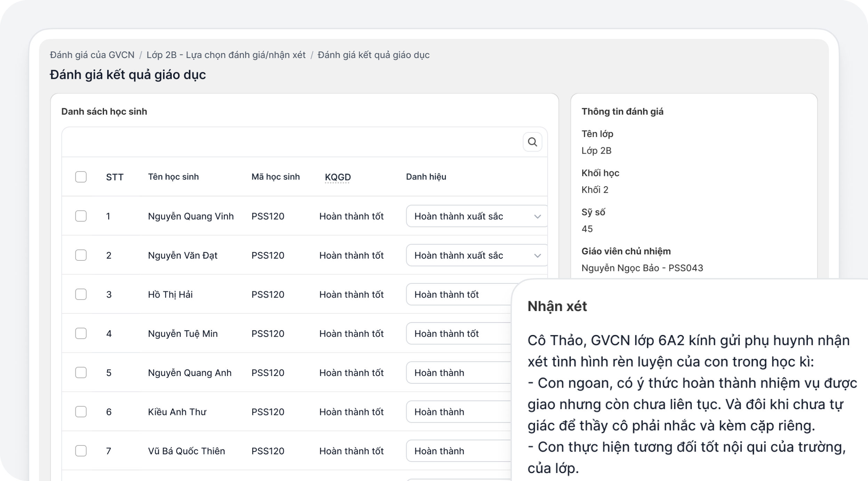Click student name Nguyễn Quang Anh
868x481 pixels.
pyautogui.click(x=190, y=373)
